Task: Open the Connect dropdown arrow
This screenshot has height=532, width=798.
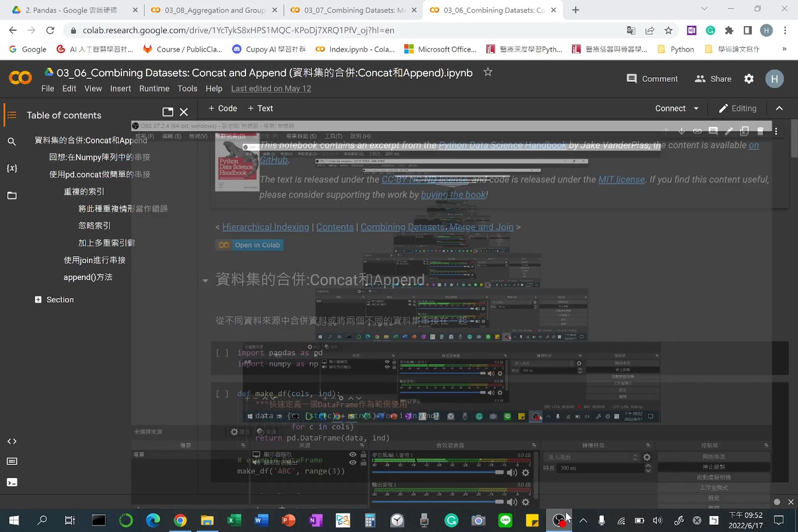Action: [x=696, y=108]
